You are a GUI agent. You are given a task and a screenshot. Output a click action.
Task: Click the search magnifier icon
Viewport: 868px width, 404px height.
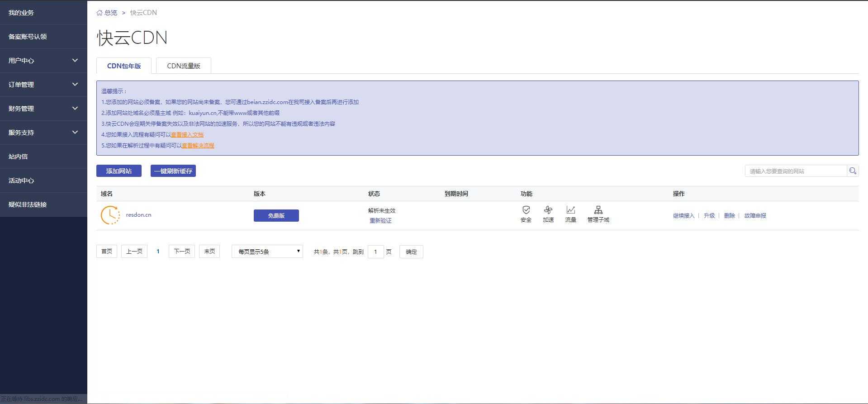[853, 171]
